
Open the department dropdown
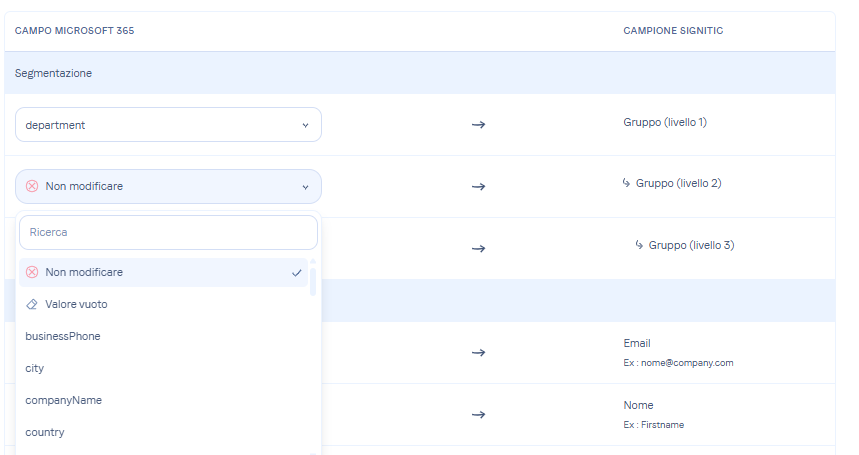point(168,125)
